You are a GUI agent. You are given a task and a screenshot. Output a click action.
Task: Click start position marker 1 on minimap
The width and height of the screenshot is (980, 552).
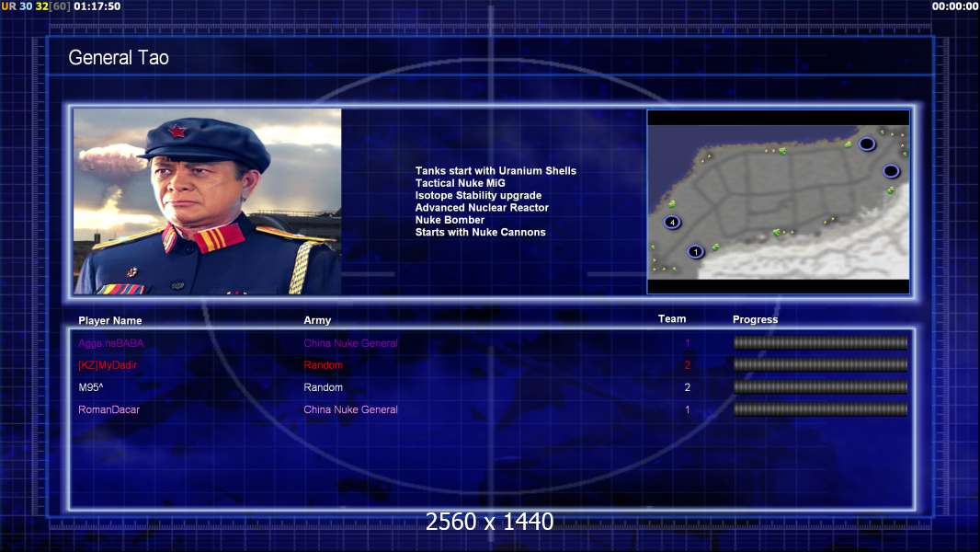[696, 252]
